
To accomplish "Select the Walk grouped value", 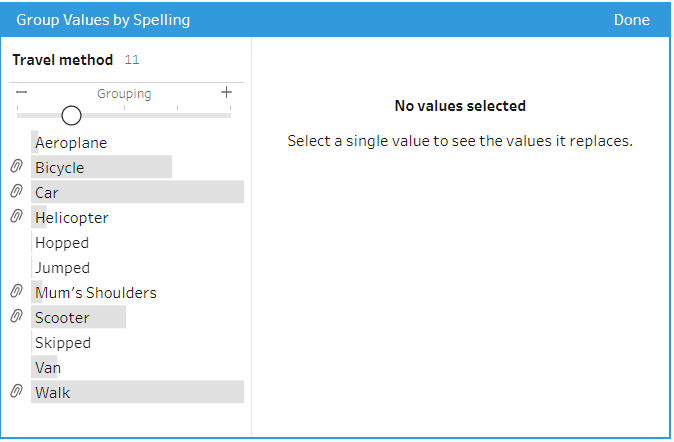I will point(53,393).
